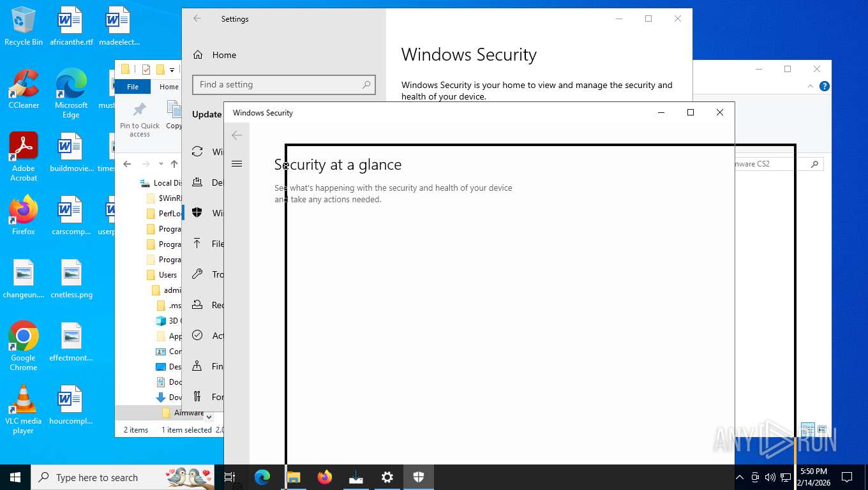
Task: Click Explorer's back navigation arrow
Action: tap(127, 164)
